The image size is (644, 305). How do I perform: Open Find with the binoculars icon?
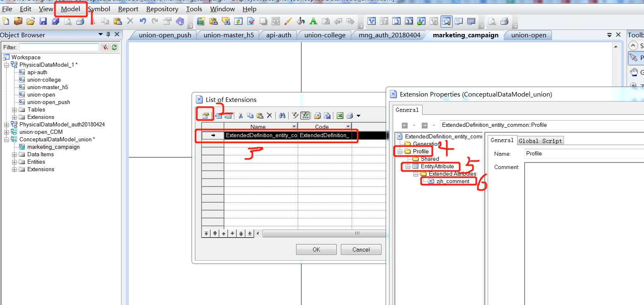click(282, 115)
